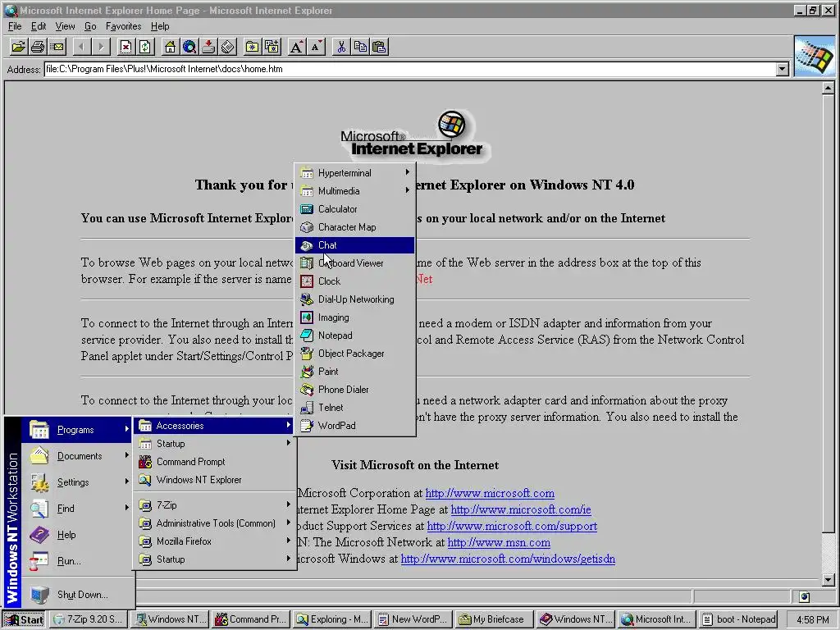Click the Print toolbar icon

coord(38,47)
